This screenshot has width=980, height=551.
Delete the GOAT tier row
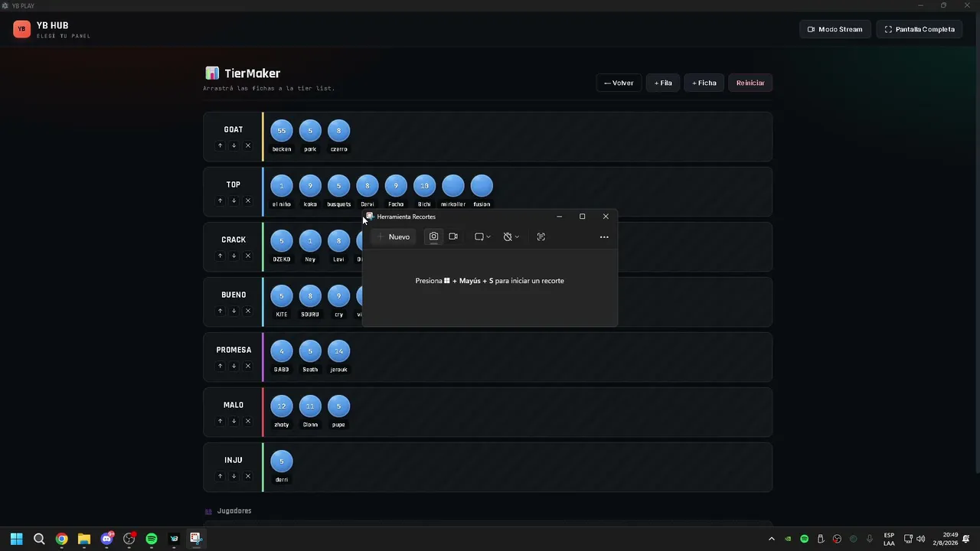[247, 145]
